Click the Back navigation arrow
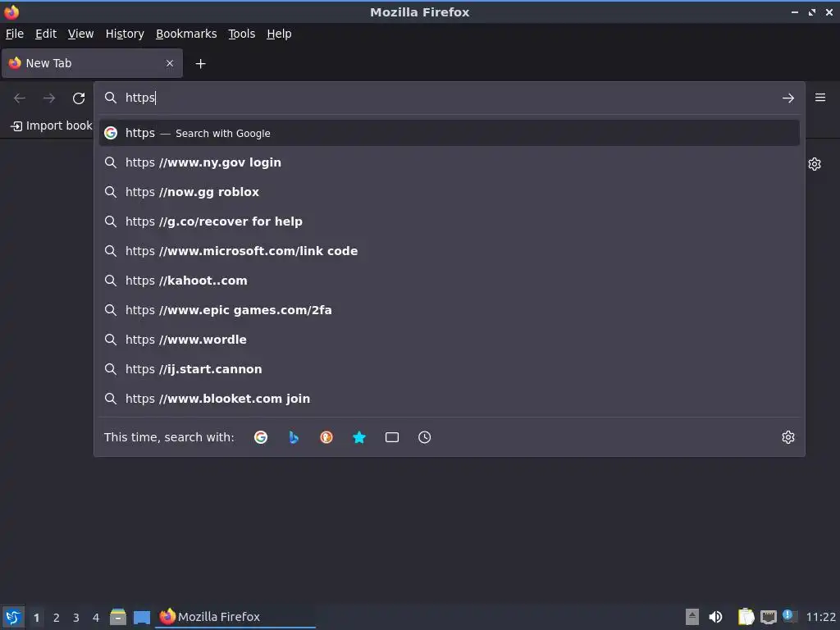Viewport: 840px width, 630px height. 20,98
